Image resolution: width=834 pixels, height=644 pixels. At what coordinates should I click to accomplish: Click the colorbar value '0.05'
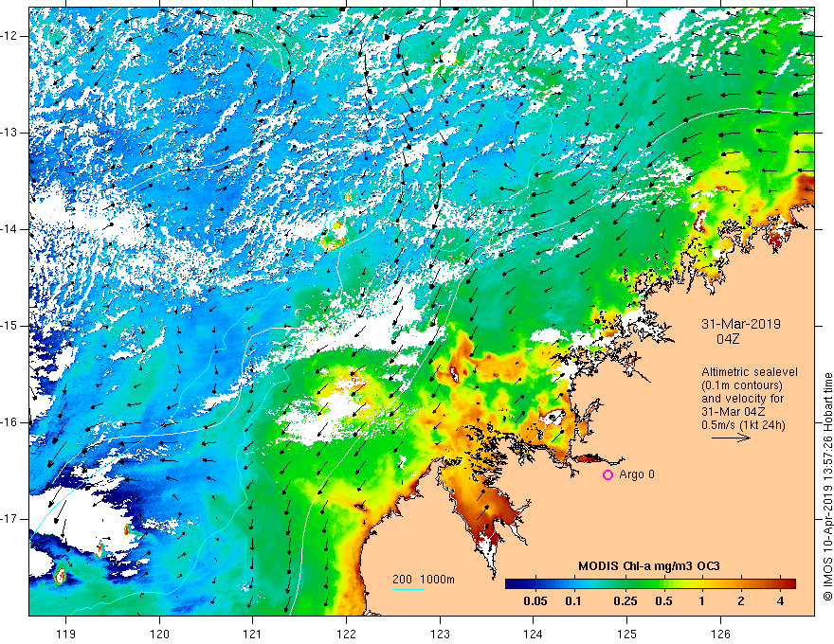(535, 601)
